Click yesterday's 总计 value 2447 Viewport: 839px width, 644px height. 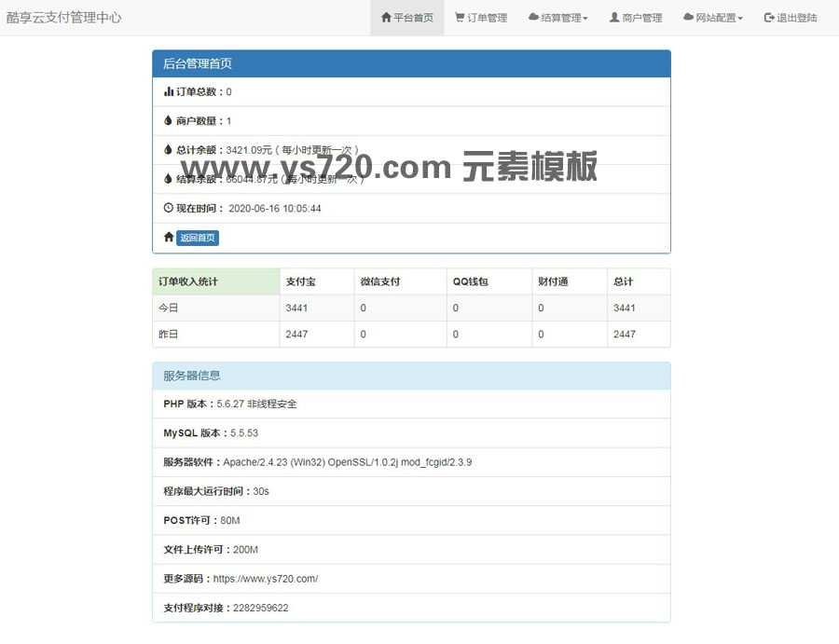click(624, 334)
